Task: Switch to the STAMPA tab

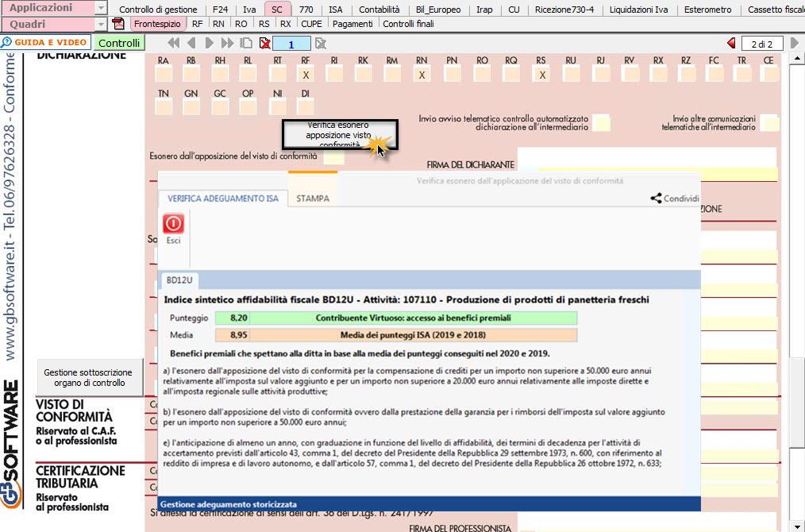Action: [312, 199]
